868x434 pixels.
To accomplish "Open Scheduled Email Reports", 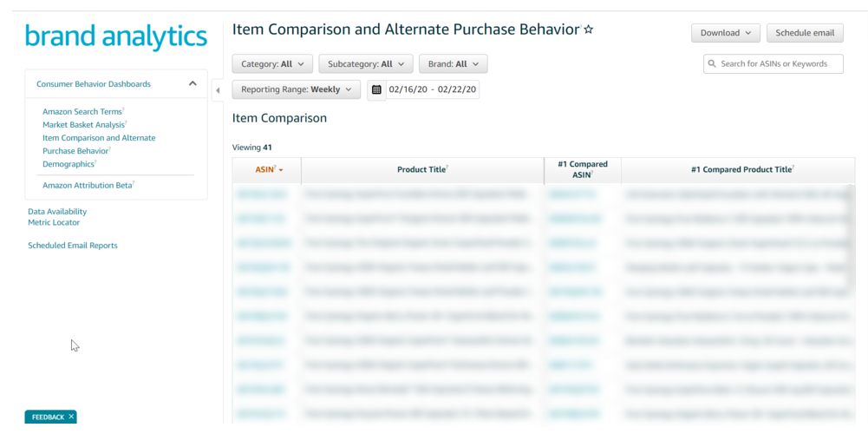I will pyautogui.click(x=73, y=245).
